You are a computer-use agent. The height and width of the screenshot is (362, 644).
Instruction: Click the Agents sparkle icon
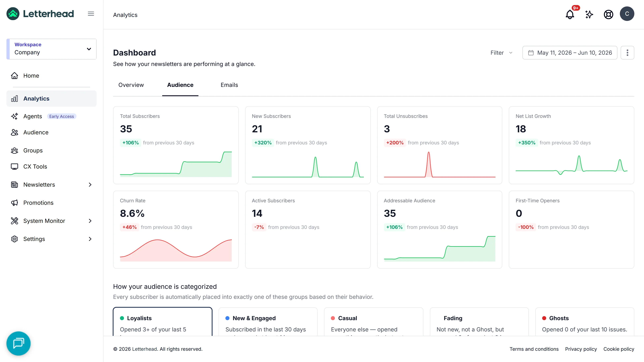(14, 116)
